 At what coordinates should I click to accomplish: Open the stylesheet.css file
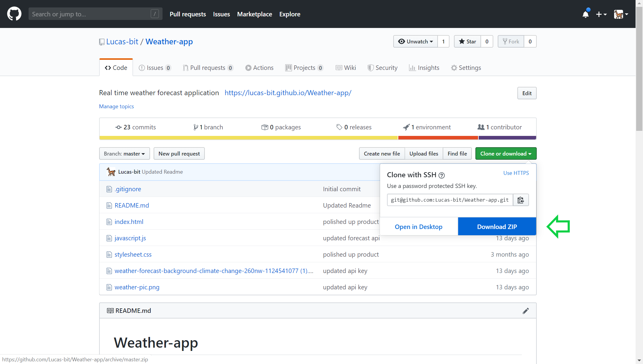click(x=133, y=254)
